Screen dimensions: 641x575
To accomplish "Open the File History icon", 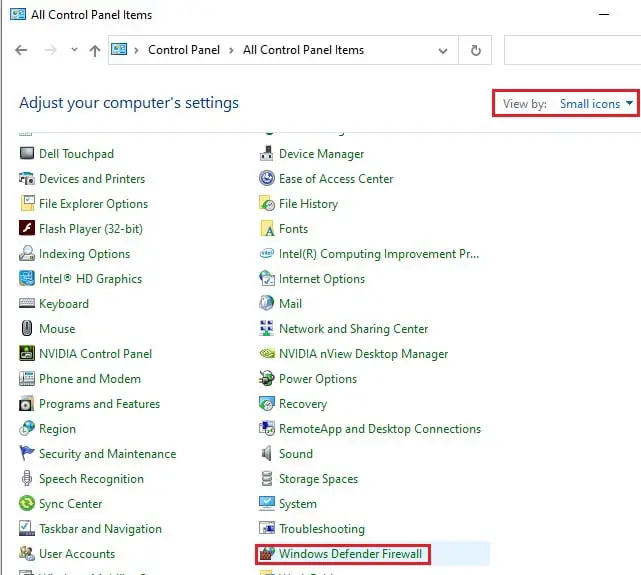I will (267, 204).
